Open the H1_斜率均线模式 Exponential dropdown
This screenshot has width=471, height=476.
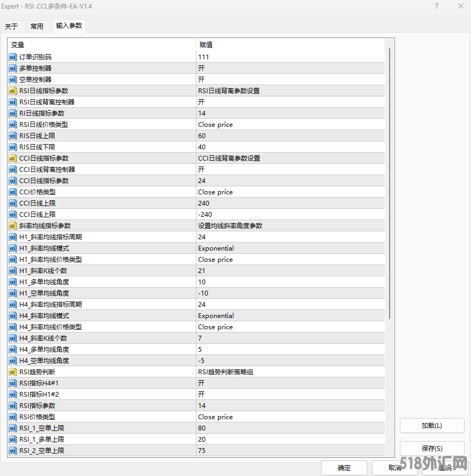(291, 248)
